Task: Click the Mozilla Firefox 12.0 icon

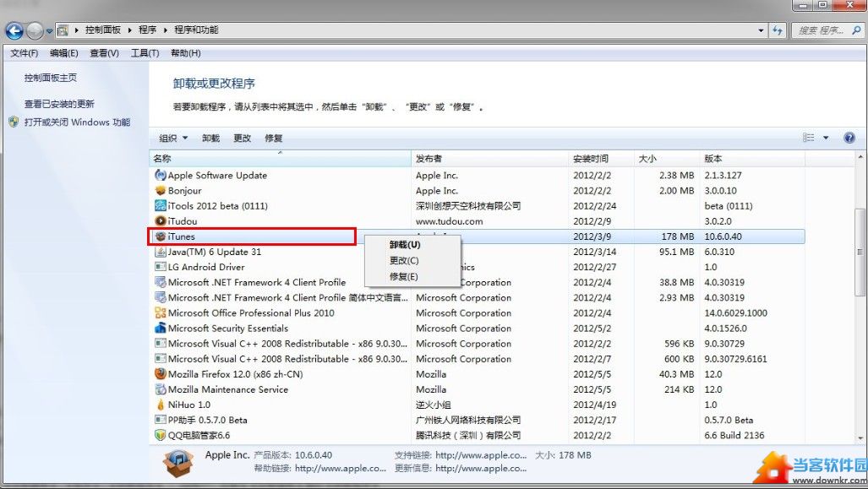Action: click(160, 374)
